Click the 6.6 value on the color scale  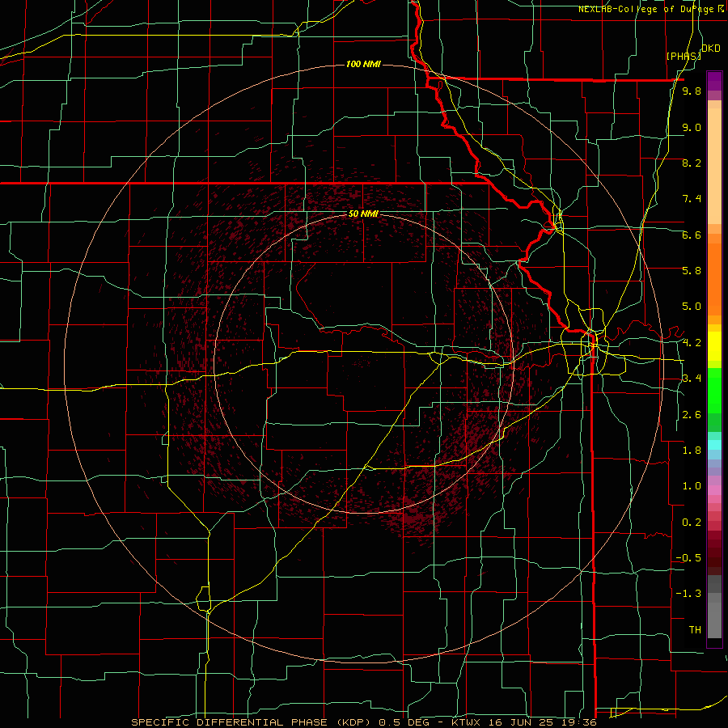(692, 235)
